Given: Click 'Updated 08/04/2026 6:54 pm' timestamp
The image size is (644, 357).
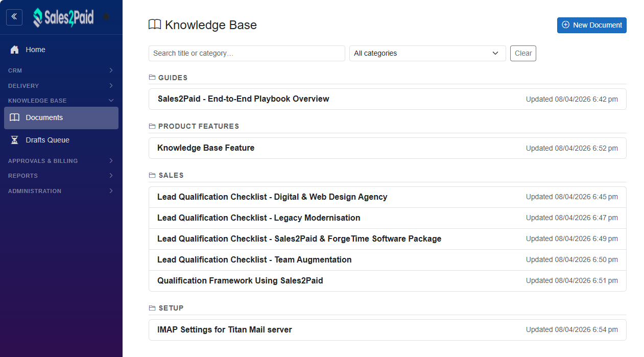Looking at the screenshot, I should 572,329.
